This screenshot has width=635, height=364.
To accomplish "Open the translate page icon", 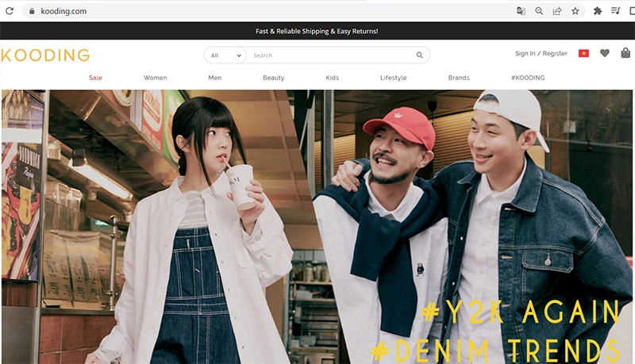I will 521,11.
